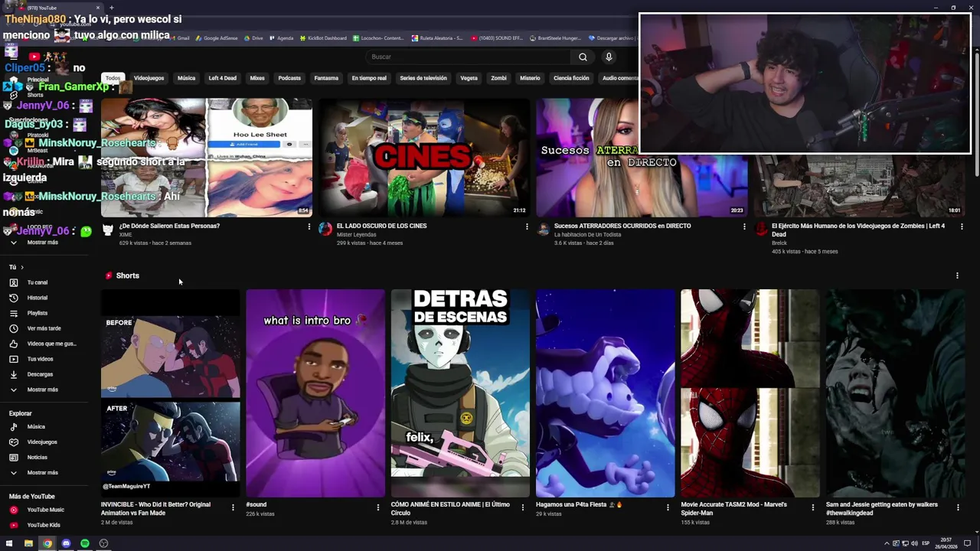Open Videojuegos under Explorar

tap(42, 442)
